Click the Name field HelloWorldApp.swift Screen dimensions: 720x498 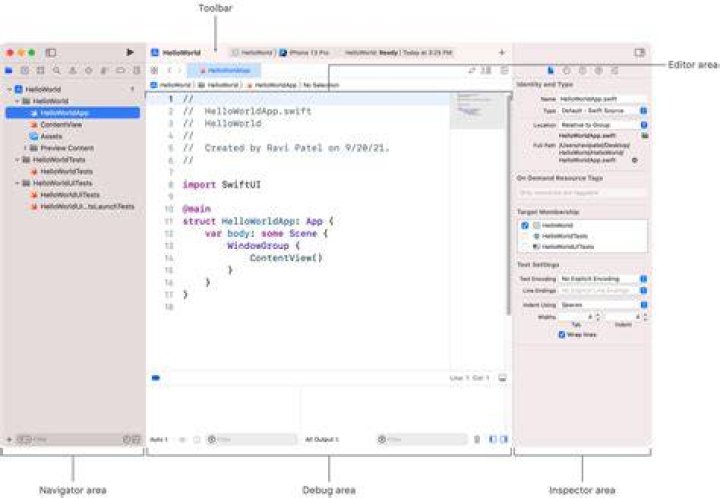click(603, 99)
